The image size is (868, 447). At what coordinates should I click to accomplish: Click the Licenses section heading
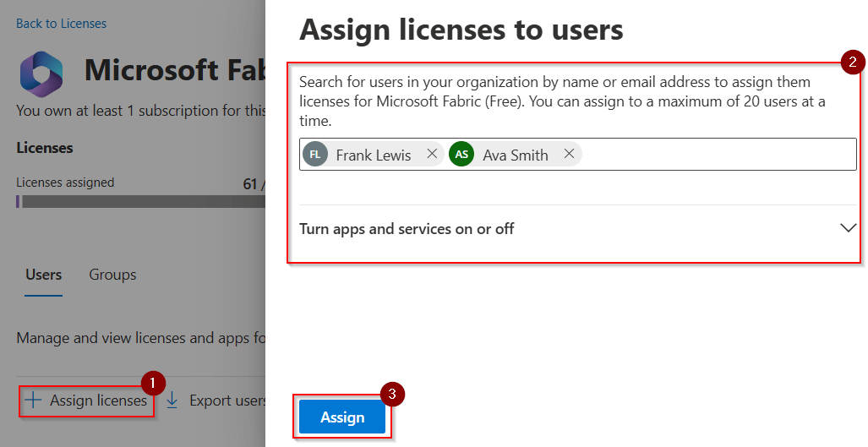tap(44, 148)
